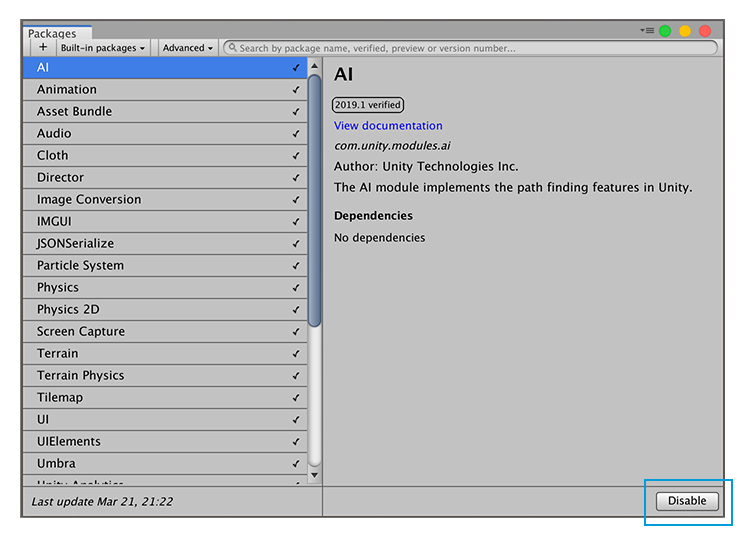Screen dimensions: 743x538
Task: Select the Cloth package
Action: tap(165, 155)
